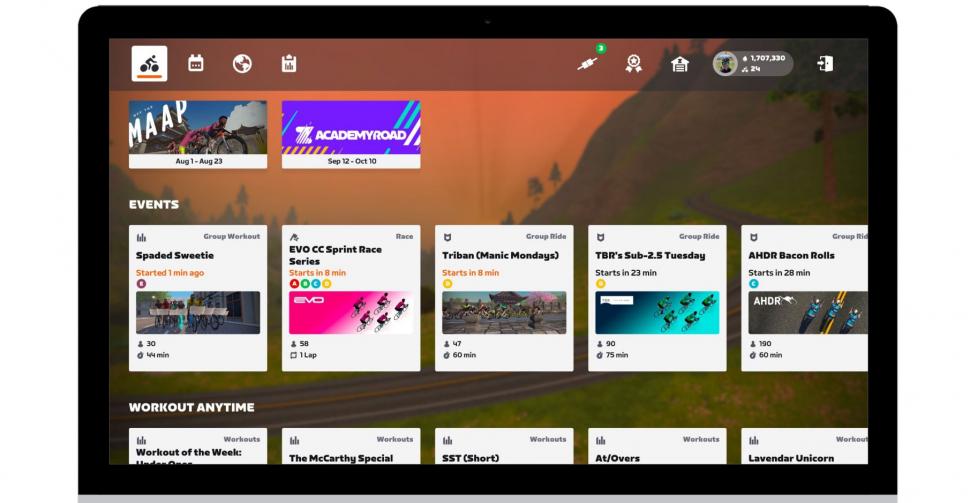Open EVO CC Sprint Race Series card
This screenshot has width=970, height=503.
tap(351, 298)
